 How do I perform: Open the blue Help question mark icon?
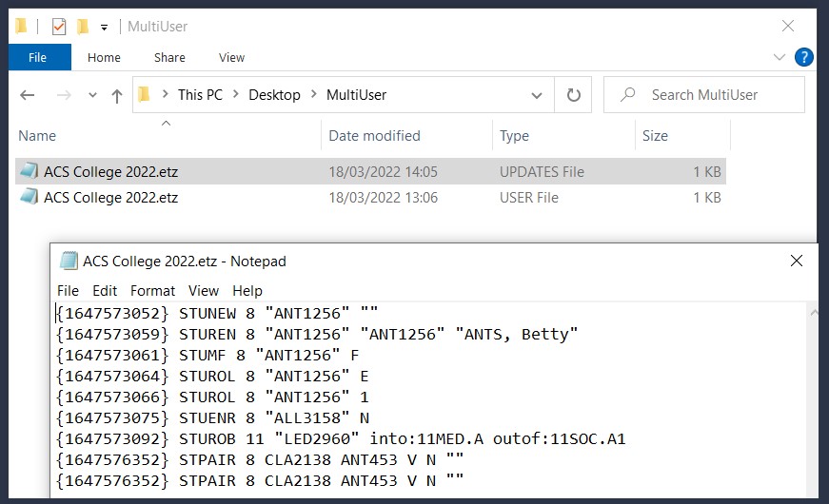click(x=803, y=57)
